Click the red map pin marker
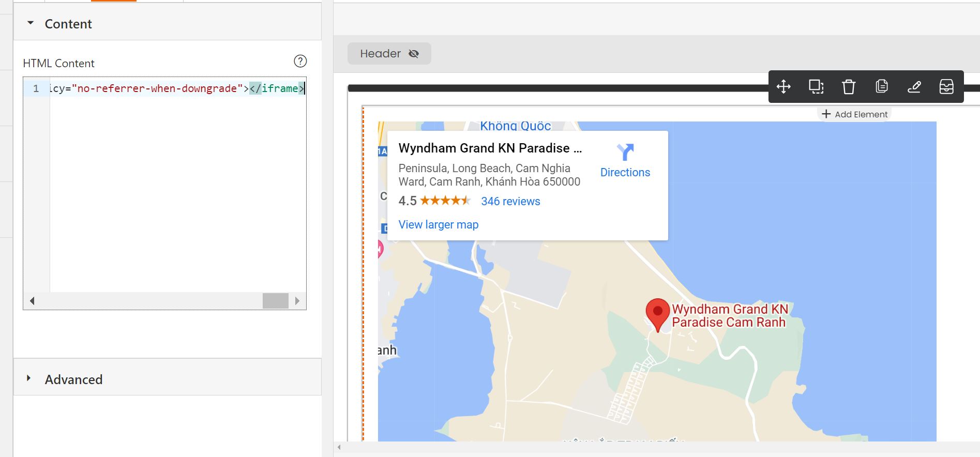This screenshot has height=457, width=980. coord(657,315)
